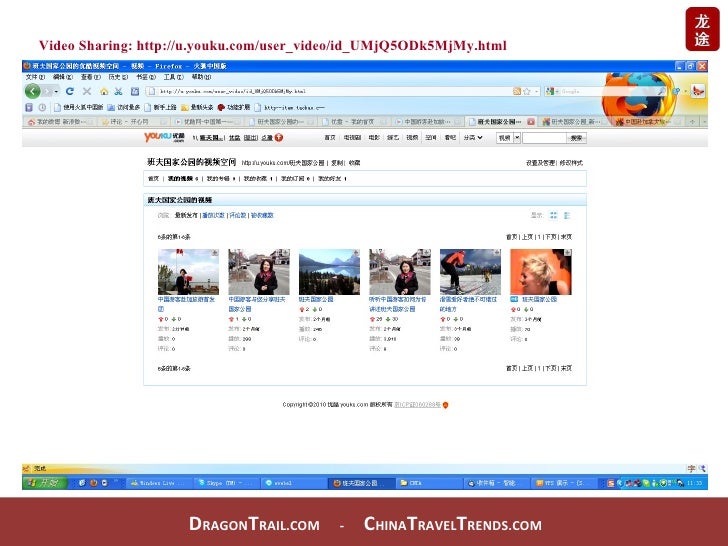Open the 查看 menu

pos(91,77)
